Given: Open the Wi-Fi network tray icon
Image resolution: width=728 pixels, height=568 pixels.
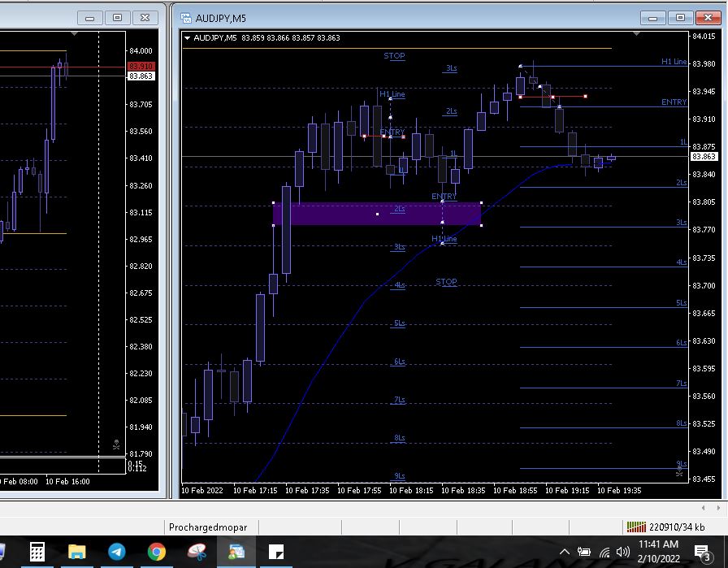Looking at the screenshot, I should point(604,553).
